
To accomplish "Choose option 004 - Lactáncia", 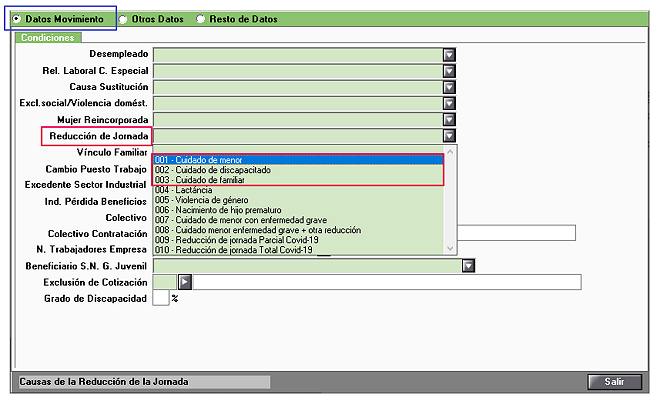I will point(298,190).
